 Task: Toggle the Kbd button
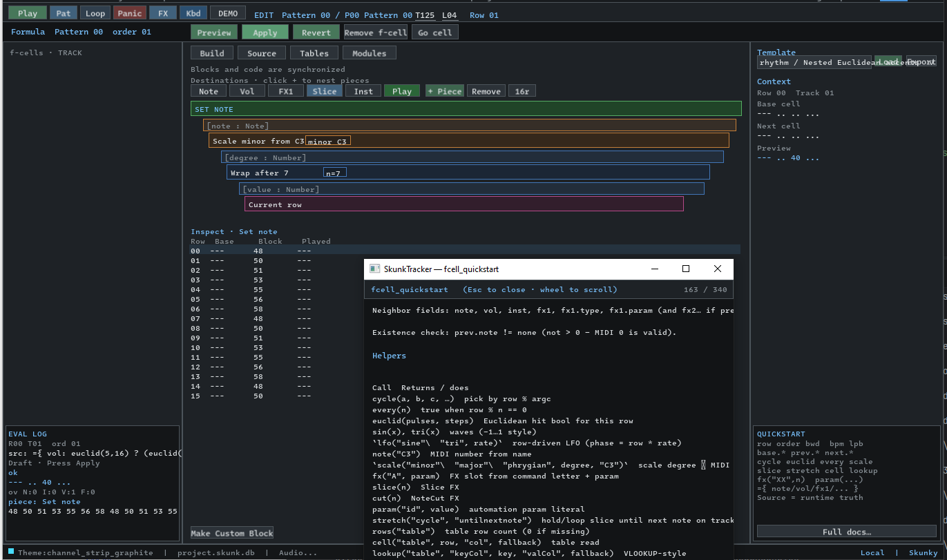(x=192, y=13)
